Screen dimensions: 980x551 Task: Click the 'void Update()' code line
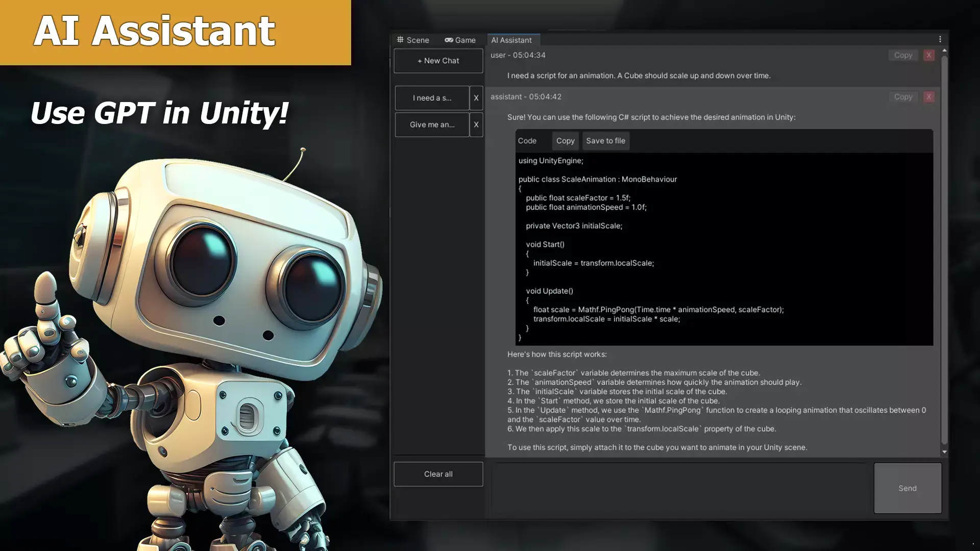tap(550, 291)
